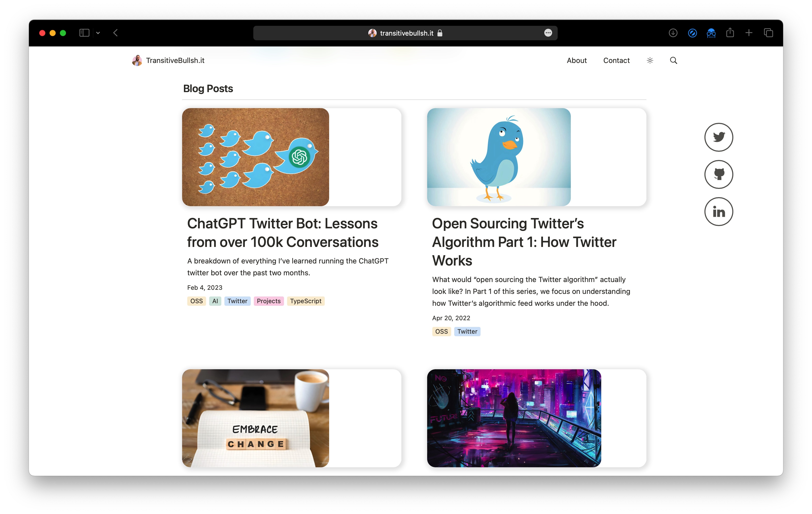Toggle the Safari sidebar
Viewport: 812px width, 514px height.
coord(84,33)
